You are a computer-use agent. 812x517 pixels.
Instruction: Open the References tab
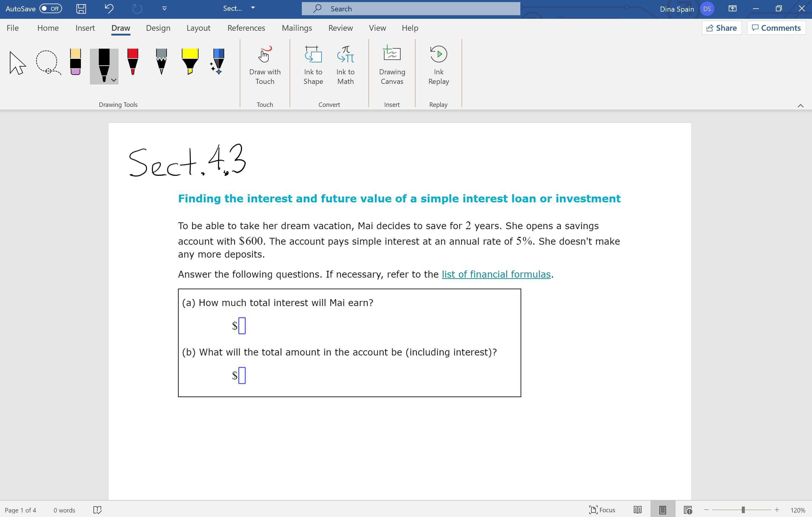coord(246,28)
